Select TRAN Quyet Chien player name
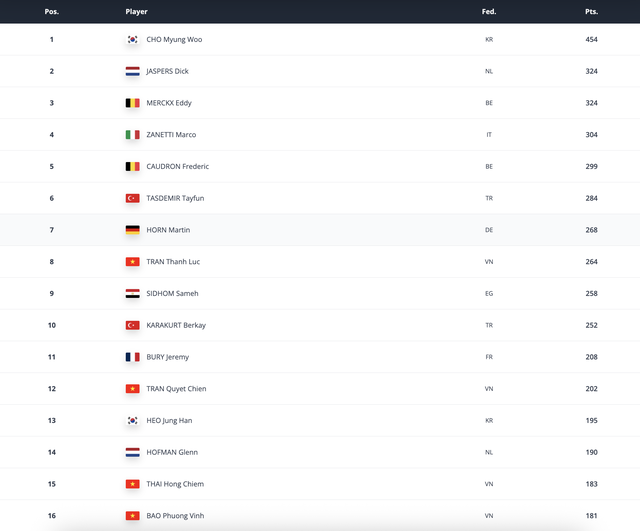The image size is (640, 531). [176, 389]
